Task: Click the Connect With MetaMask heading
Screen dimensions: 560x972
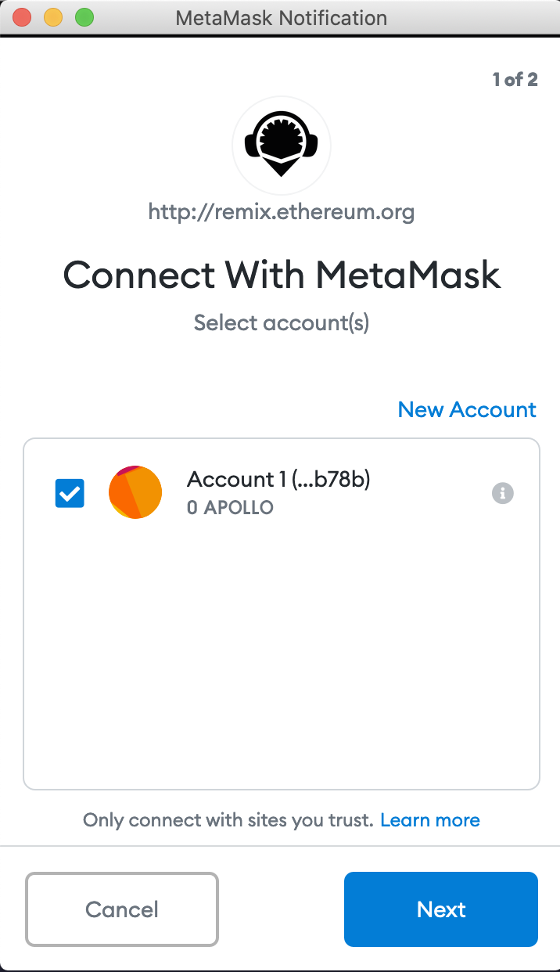Action: 282,275
